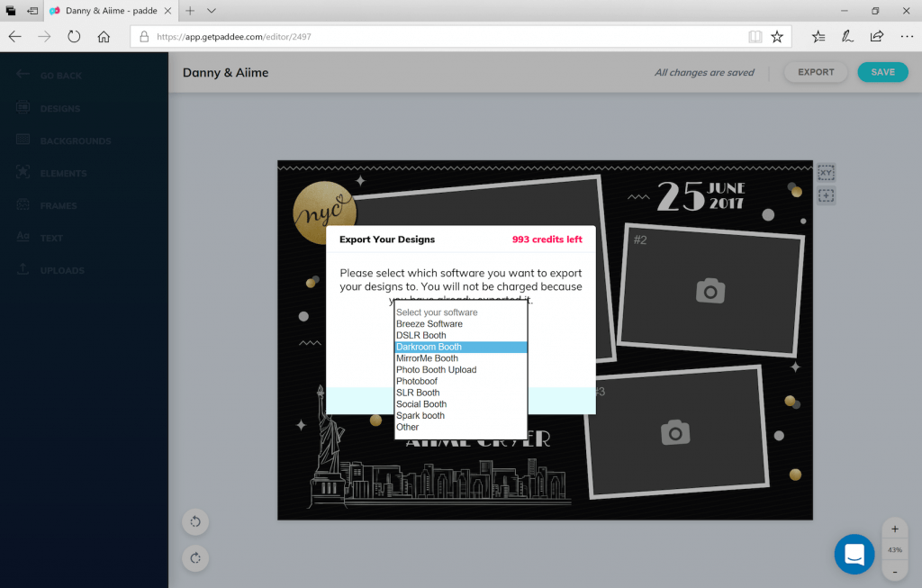The width and height of the screenshot is (922, 588).
Task: Zoom out canvas with minus button
Action: (894, 572)
